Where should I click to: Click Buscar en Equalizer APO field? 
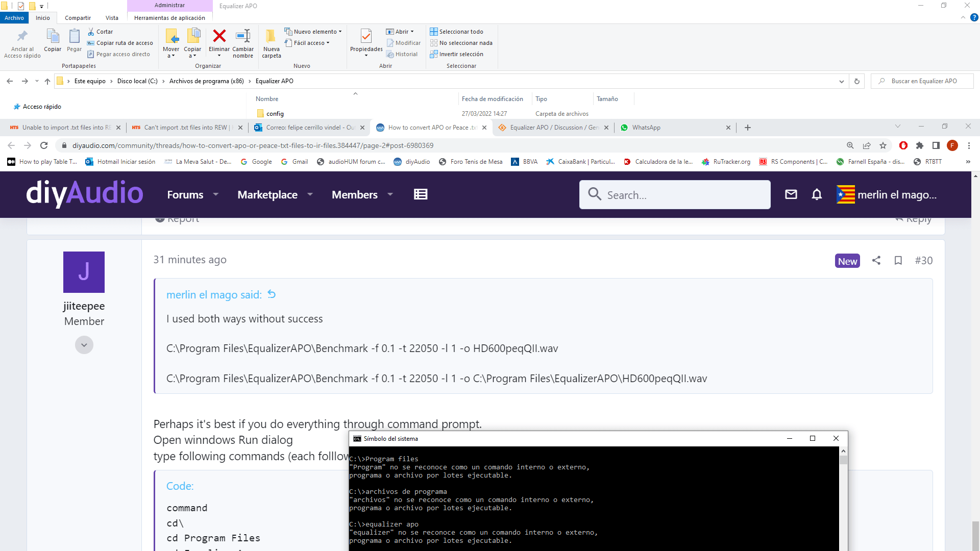922,81
